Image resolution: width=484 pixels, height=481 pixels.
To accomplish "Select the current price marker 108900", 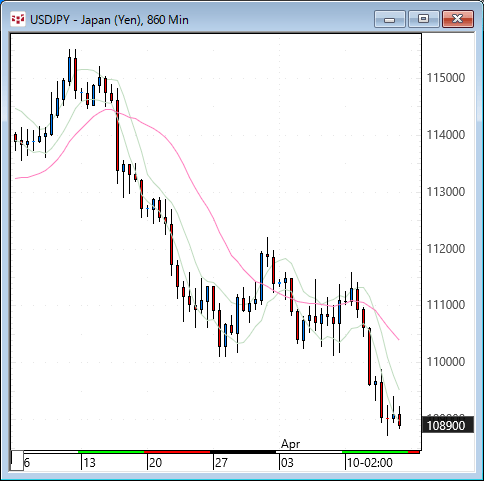I will [x=448, y=426].
